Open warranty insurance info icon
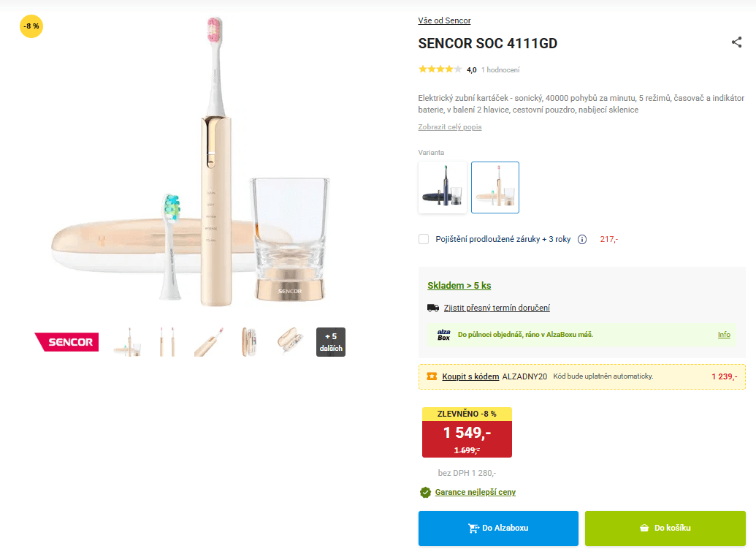Screen dimensions: 756x557 pyautogui.click(x=582, y=239)
